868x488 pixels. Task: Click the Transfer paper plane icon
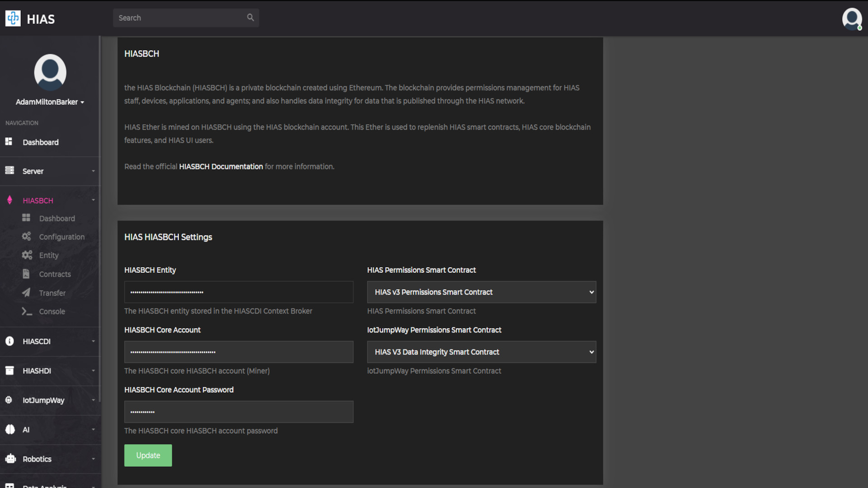click(26, 293)
